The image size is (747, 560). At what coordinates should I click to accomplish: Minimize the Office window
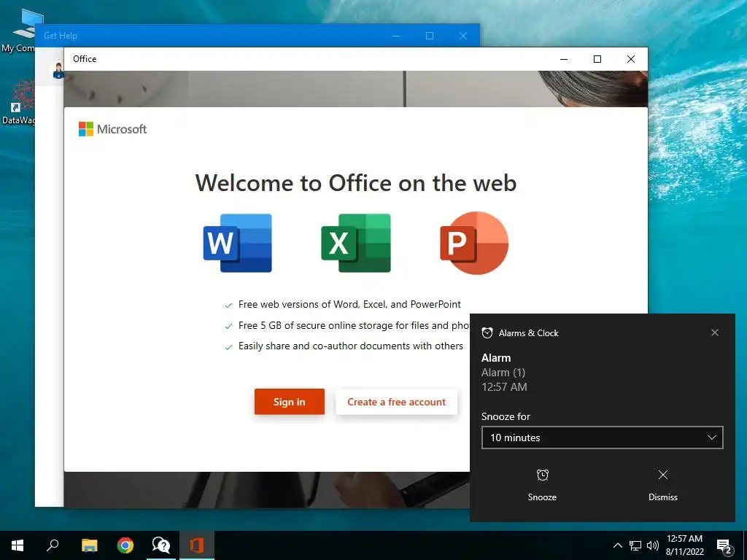[x=564, y=59]
